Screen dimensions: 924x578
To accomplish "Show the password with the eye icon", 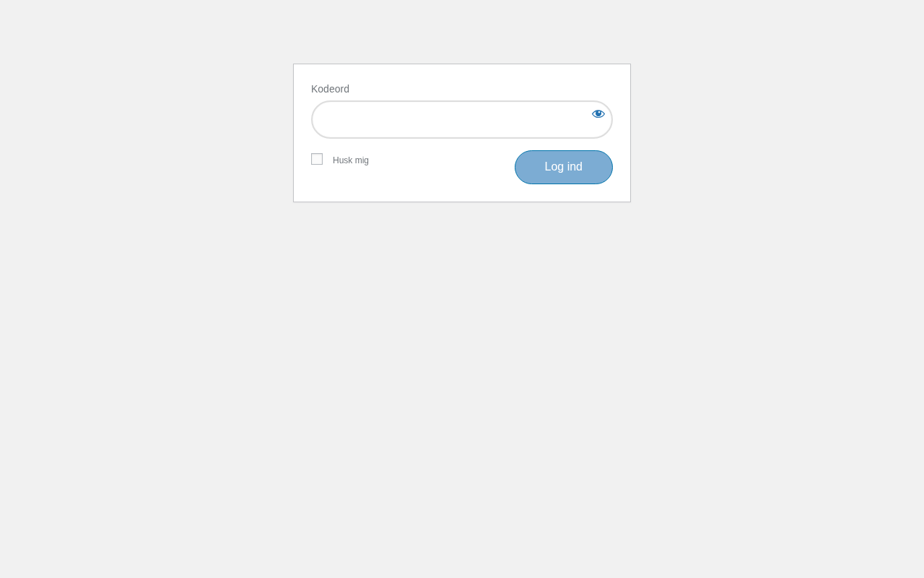I will [598, 113].
